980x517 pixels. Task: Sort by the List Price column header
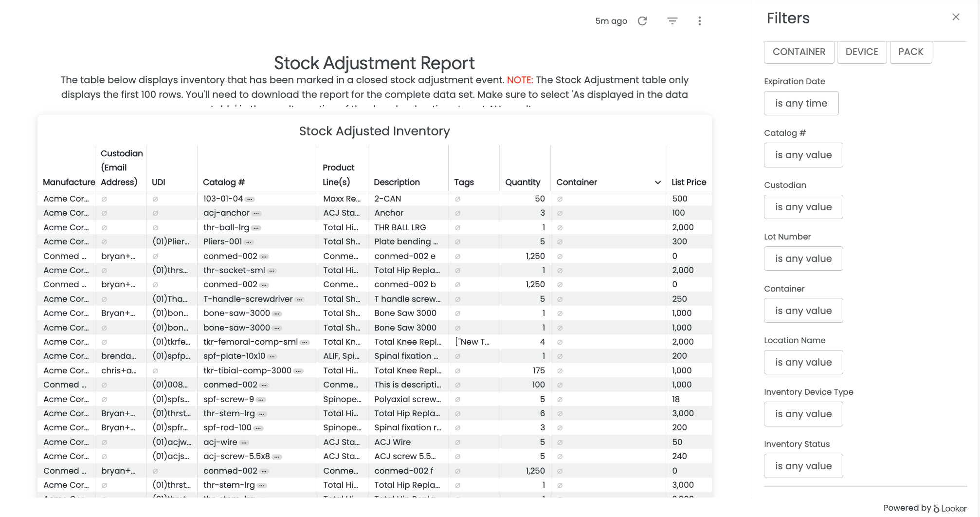coord(688,182)
